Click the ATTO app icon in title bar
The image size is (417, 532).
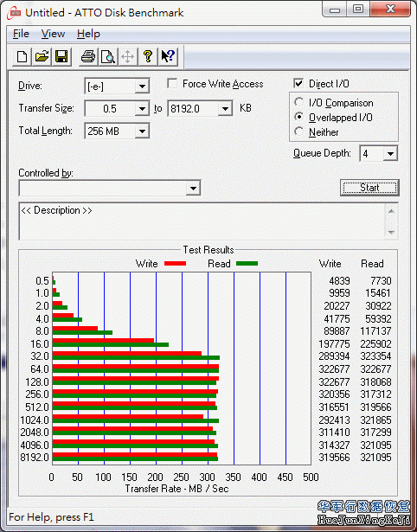tap(16, 13)
